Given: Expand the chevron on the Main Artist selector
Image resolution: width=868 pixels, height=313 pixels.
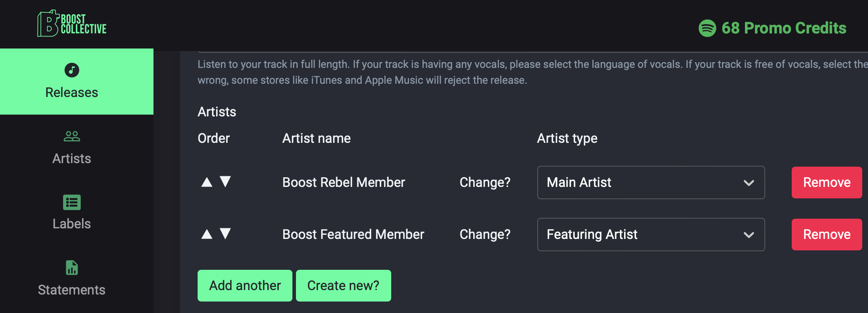Looking at the screenshot, I should click(x=748, y=182).
